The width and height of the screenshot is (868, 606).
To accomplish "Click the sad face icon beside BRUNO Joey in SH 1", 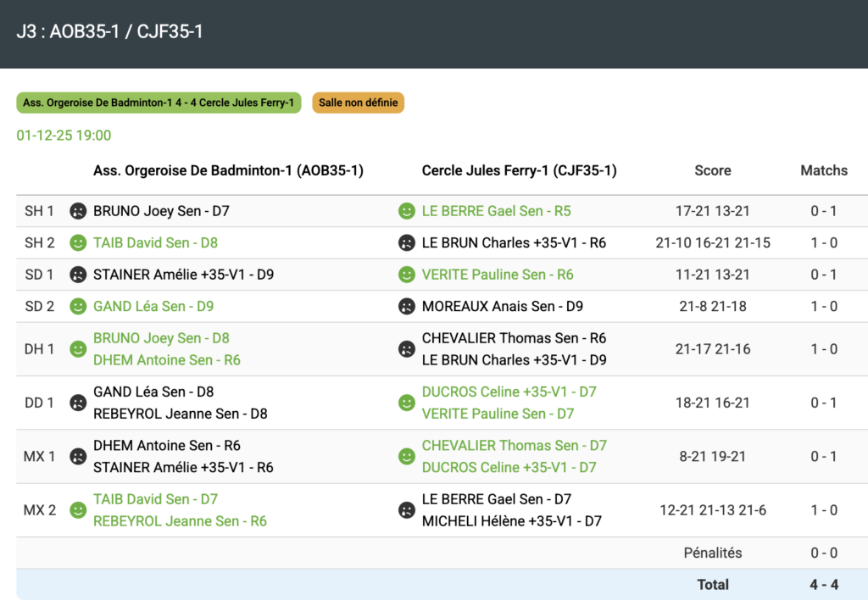I will (x=78, y=211).
